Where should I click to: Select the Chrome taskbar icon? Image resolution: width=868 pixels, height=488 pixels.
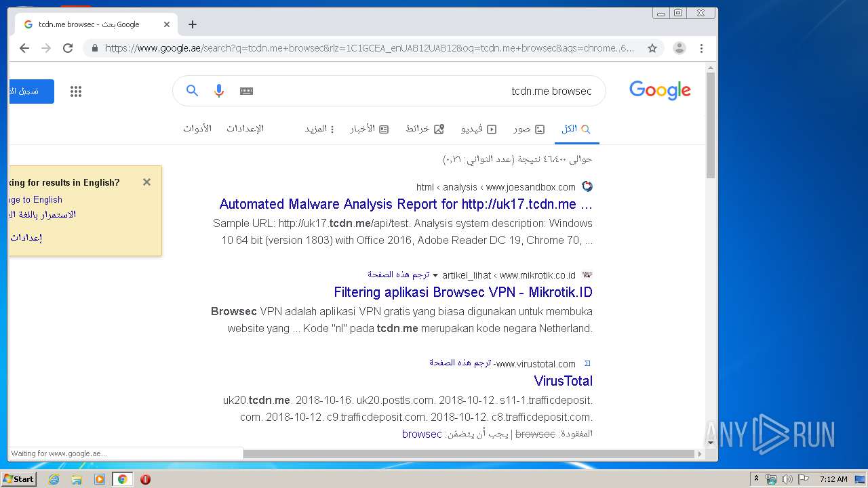(x=122, y=479)
